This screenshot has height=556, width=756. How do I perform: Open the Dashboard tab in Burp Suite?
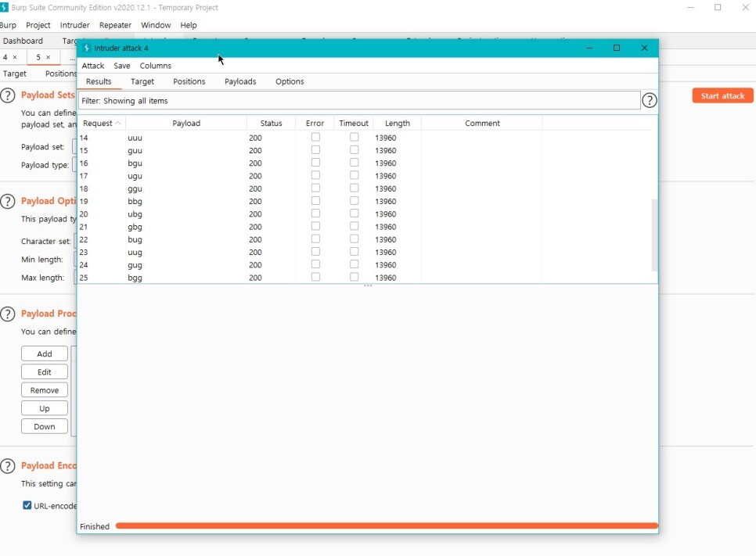coord(23,41)
